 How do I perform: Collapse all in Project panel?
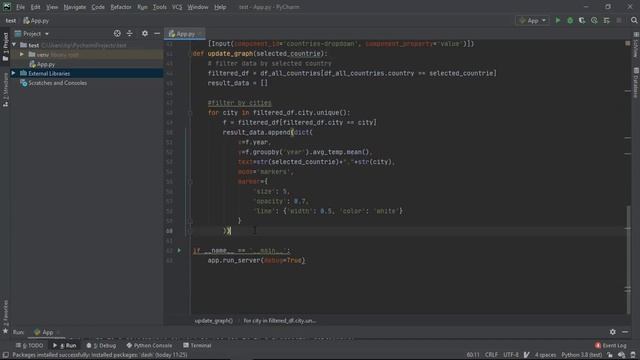click(x=129, y=33)
